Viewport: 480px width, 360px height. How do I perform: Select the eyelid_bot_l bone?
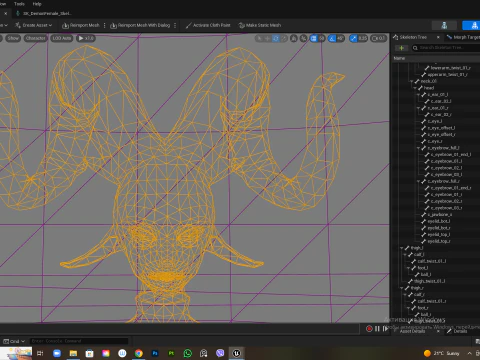[438, 221]
